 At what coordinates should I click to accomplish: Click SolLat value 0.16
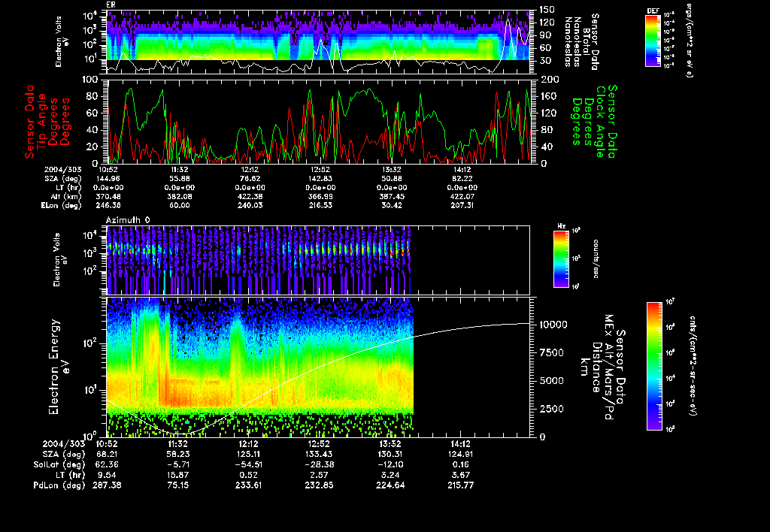(x=461, y=465)
